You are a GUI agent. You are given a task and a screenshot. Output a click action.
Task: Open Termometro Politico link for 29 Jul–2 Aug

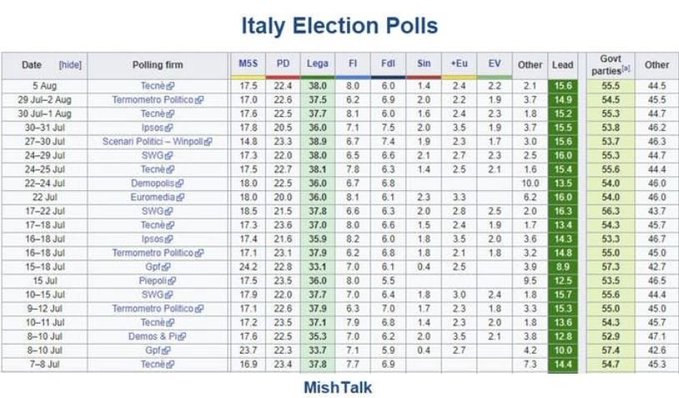click(153, 100)
